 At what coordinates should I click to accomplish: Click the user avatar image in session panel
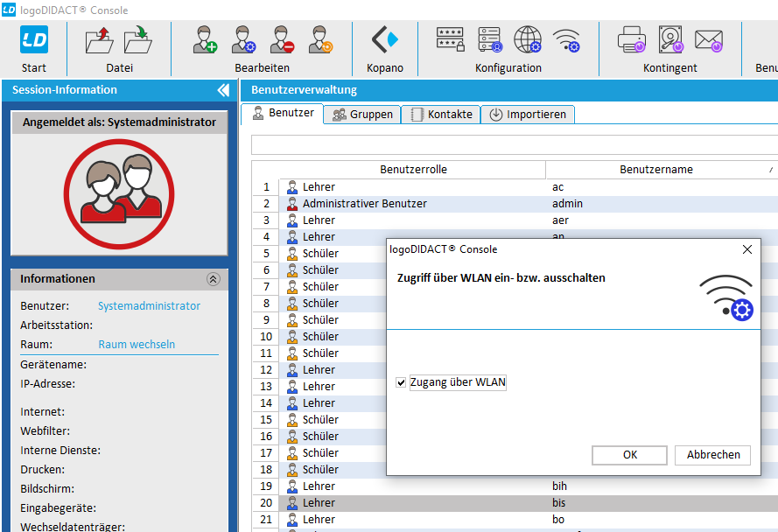click(x=119, y=194)
